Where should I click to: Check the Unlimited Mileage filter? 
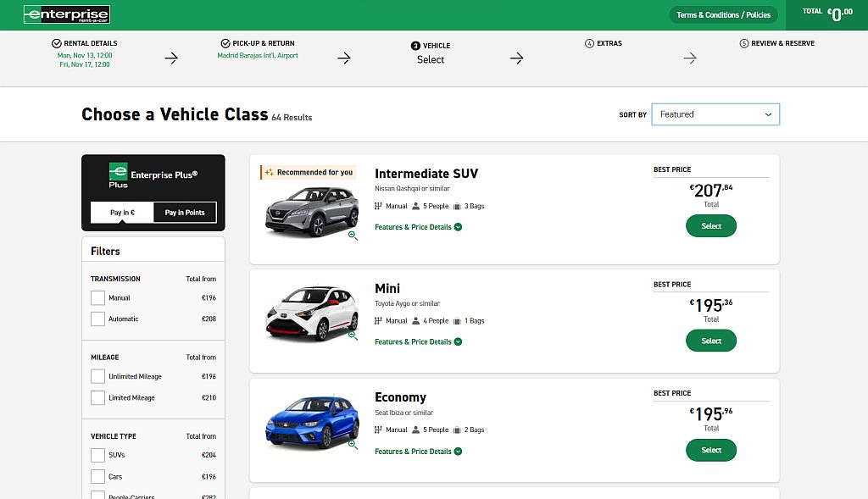97,376
